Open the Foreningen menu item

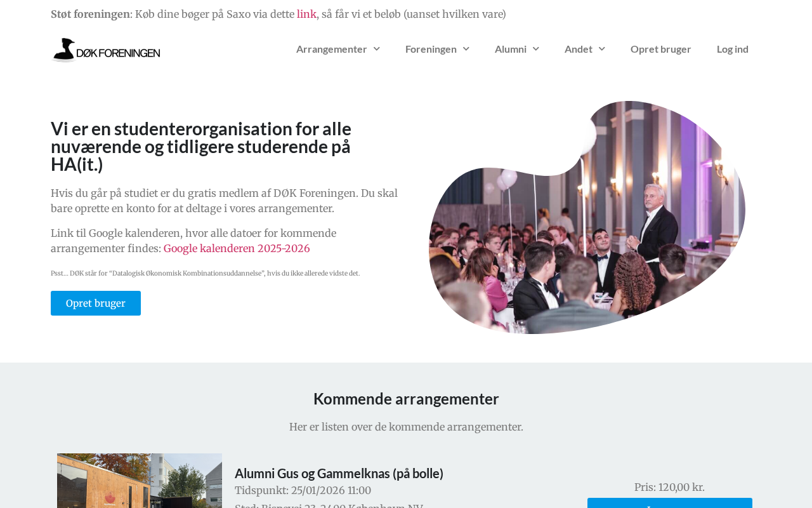tap(431, 49)
